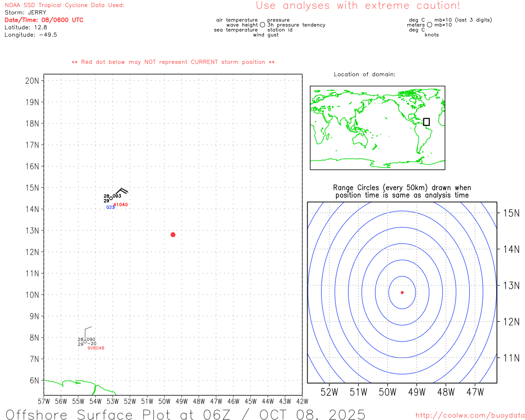Click 'Storm: JERRY' text
The image size is (525, 420).
25,12
